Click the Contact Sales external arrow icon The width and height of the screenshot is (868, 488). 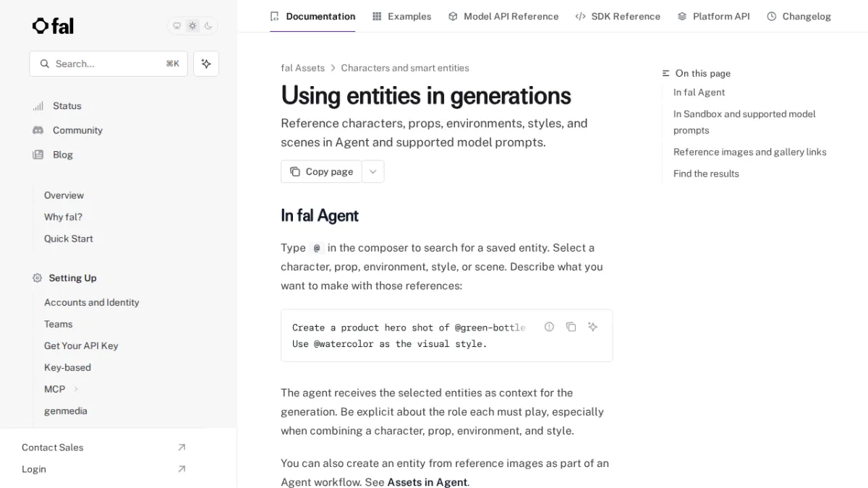click(182, 448)
